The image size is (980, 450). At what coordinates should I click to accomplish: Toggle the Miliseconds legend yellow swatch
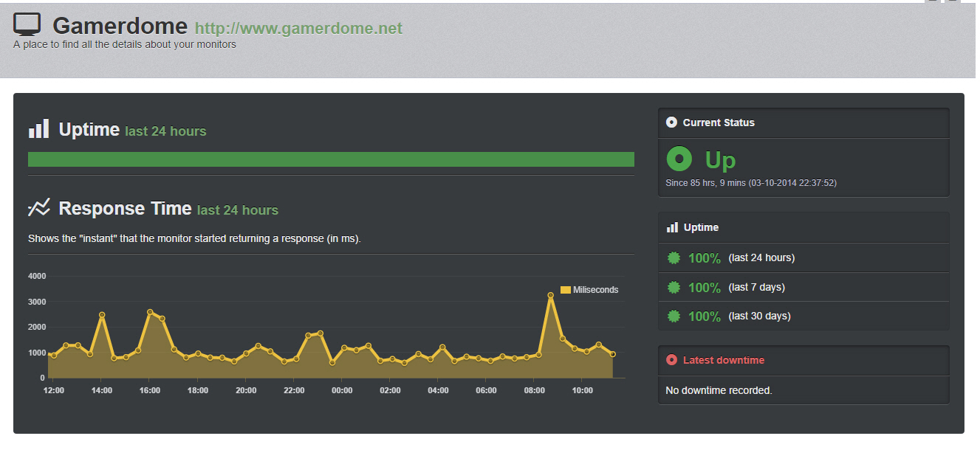pos(566,290)
